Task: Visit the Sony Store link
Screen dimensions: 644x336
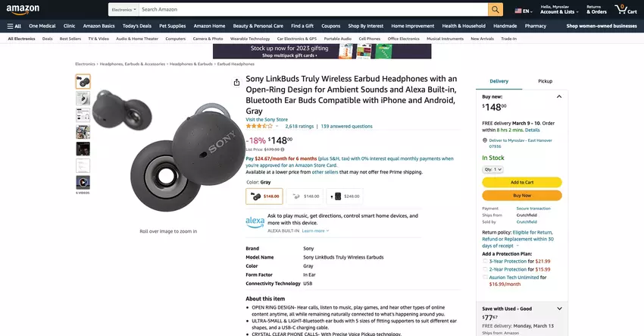Action: click(x=267, y=120)
